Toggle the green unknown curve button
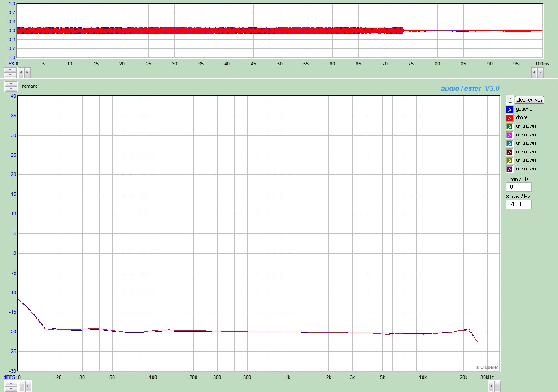The image size is (558, 392). [x=510, y=126]
